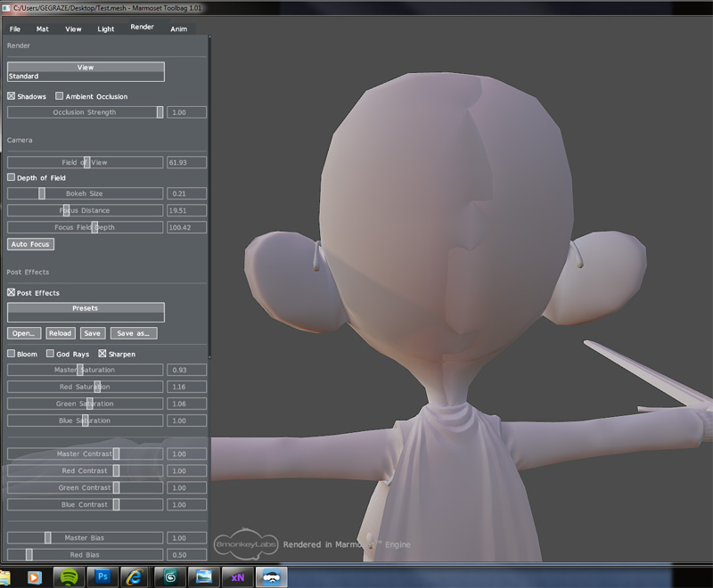Image resolution: width=713 pixels, height=588 pixels.
Task: Click the Save preset button
Action: pyautogui.click(x=93, y=333)
